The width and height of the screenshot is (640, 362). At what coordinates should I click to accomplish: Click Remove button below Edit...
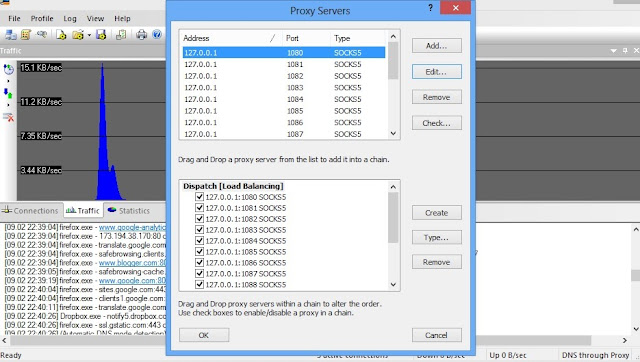[x=436, y=97]
